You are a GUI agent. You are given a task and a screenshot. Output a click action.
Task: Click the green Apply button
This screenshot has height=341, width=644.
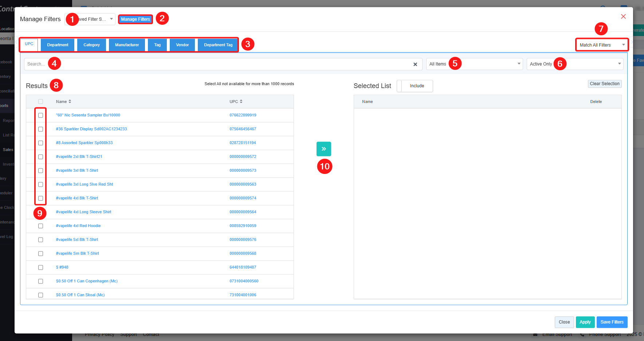click(x=585, y=322)
